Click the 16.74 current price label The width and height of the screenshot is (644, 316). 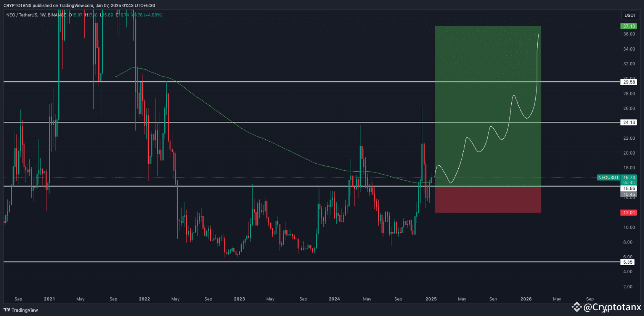pyautogui.click(x=629, y=177)
